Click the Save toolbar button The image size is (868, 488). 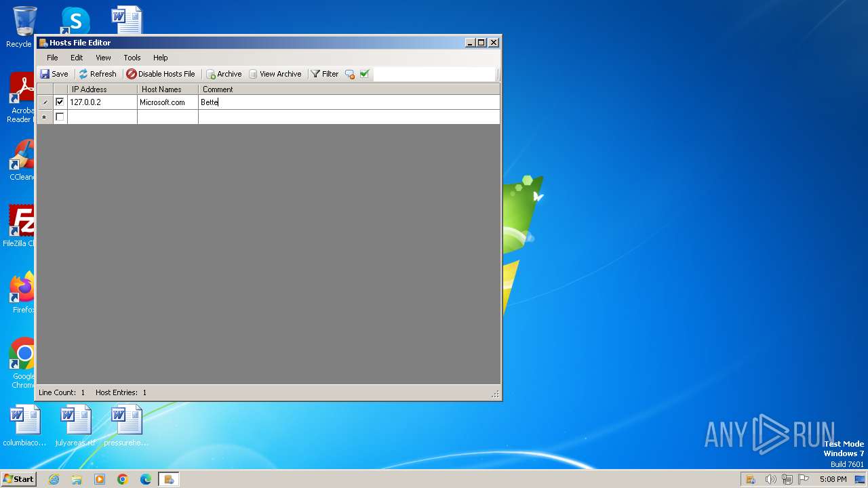[x=54, y=74]
